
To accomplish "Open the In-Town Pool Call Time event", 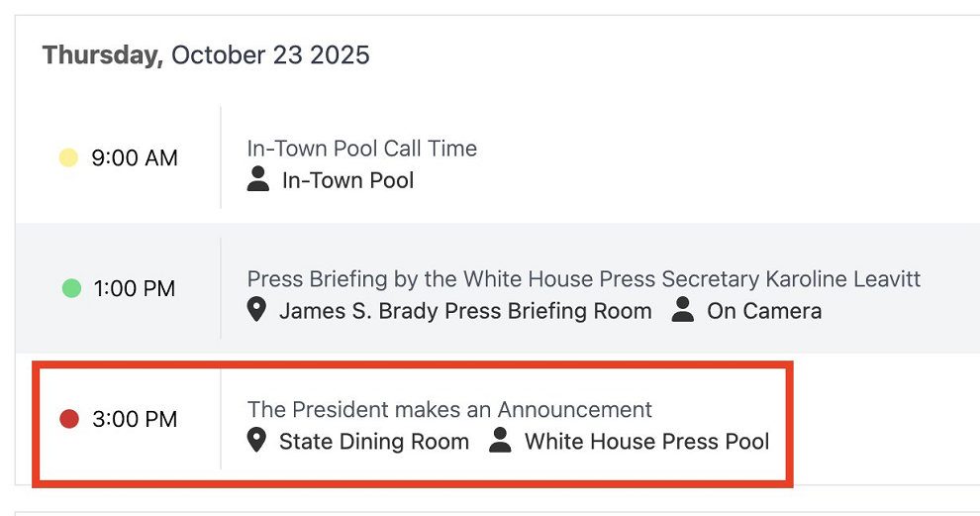I will click(x=361, y=149).
